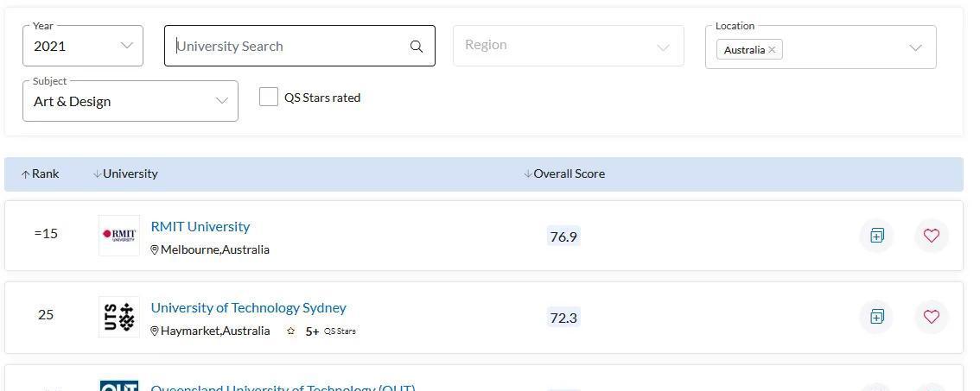This screenshot has width=980, height=391.
Task: Favorite RMIT University with heart icon
Action: coord(932,236)
